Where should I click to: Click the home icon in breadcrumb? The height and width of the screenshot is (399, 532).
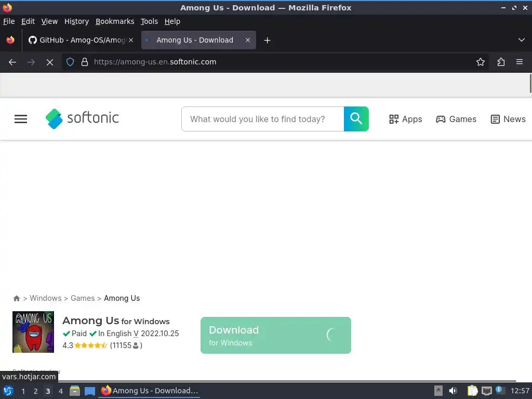16,298
